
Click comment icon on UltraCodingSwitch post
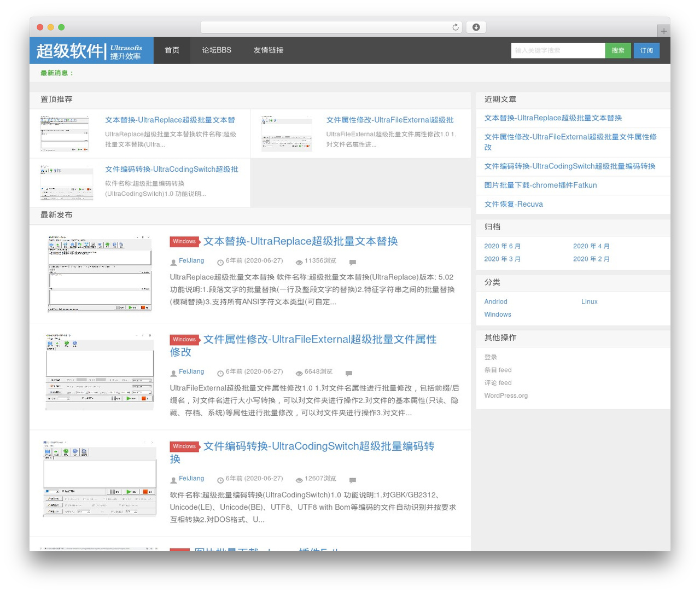[353, 480]
